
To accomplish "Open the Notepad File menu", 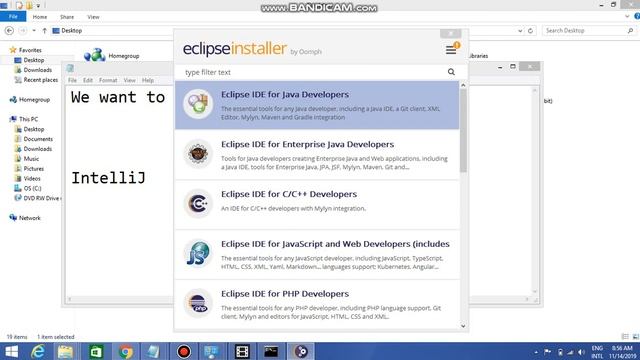I will tap(72, 80).
